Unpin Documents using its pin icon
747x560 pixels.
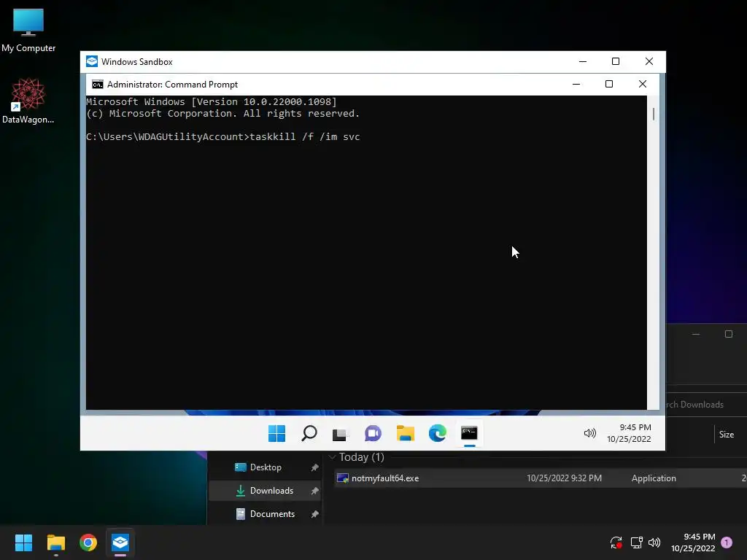314,514
